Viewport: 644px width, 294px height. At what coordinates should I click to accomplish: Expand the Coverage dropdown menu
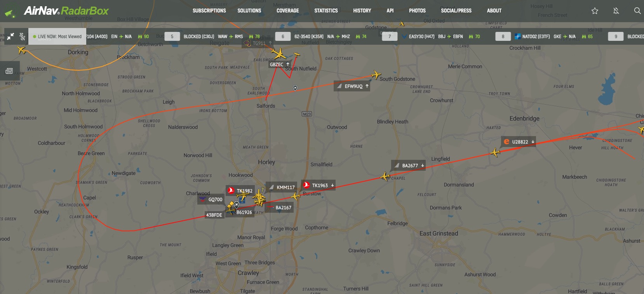(288, 11)
